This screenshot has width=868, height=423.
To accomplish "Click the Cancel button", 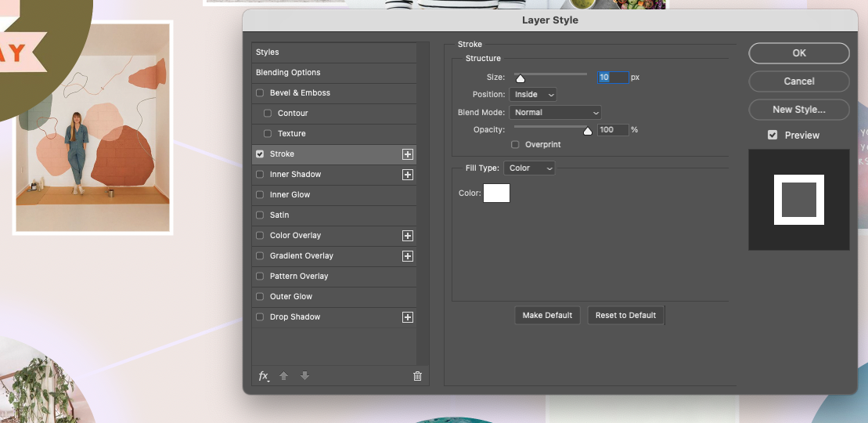I will point(799,81).
